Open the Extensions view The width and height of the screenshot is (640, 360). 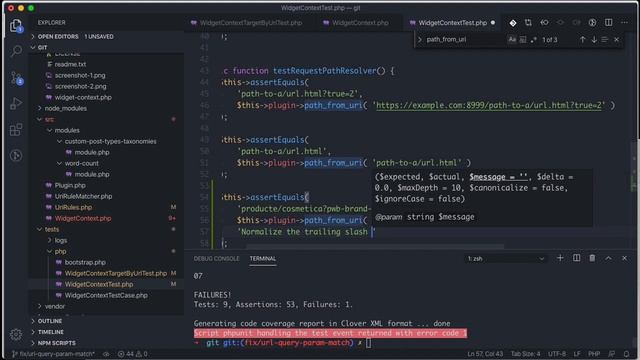pos(16,130)
